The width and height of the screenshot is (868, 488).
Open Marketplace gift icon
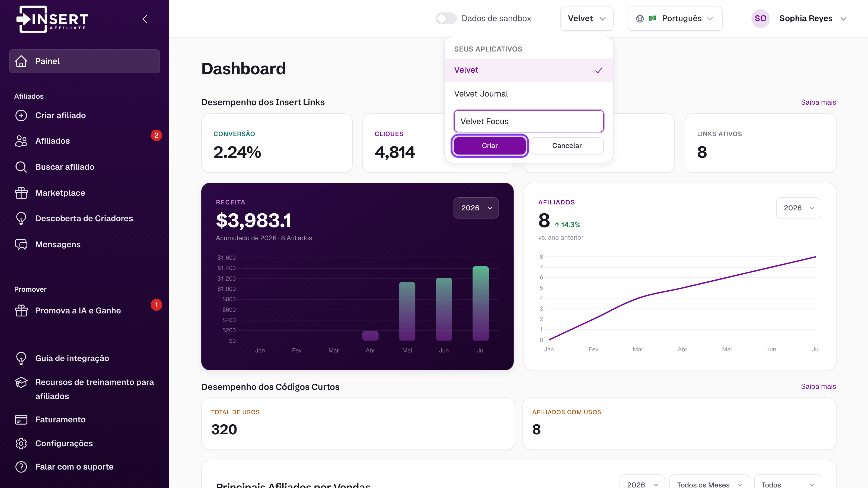point(21,193)
